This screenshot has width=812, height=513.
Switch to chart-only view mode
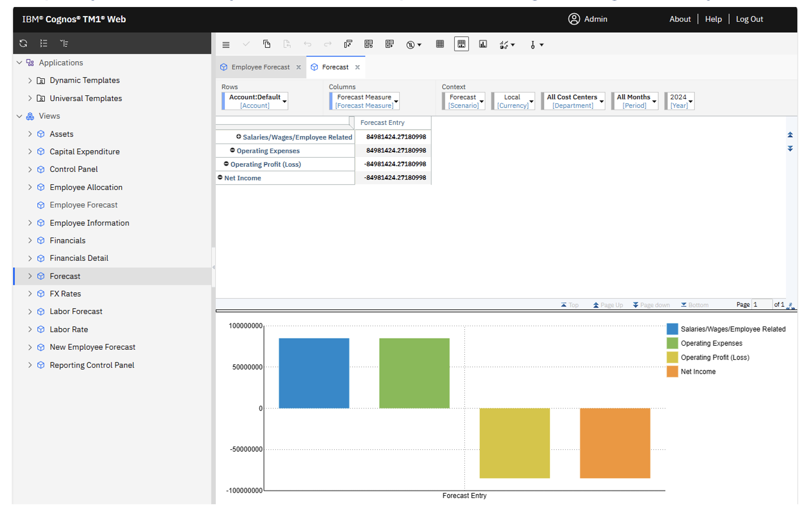pyautogui.click(x=483, y=44)
